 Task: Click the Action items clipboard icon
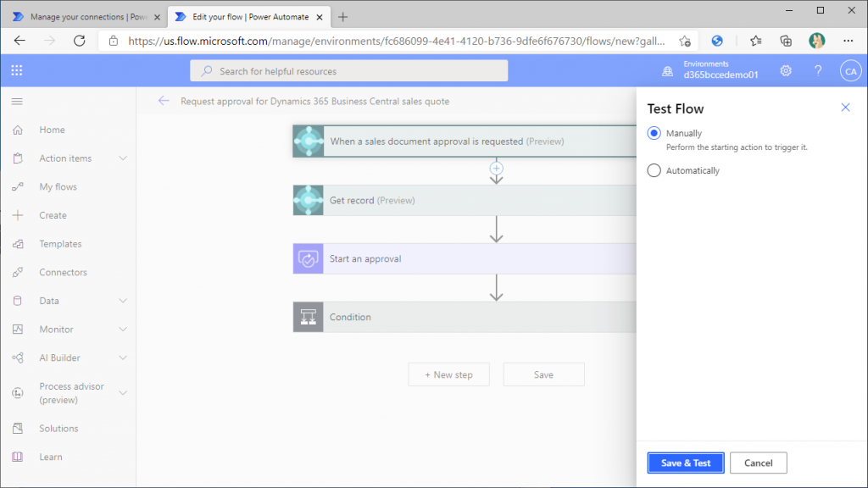point(18,158)
